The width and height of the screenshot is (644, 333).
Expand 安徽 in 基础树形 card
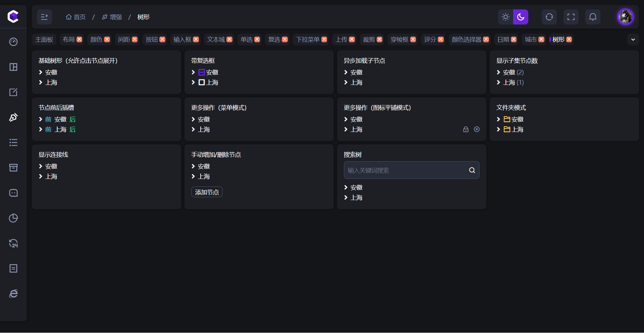click(41, 72)
